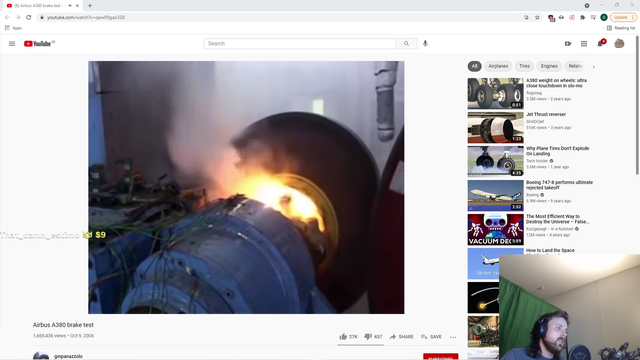Open the Reading list
This screenshot has height=360, width=640.
point(621,28)
